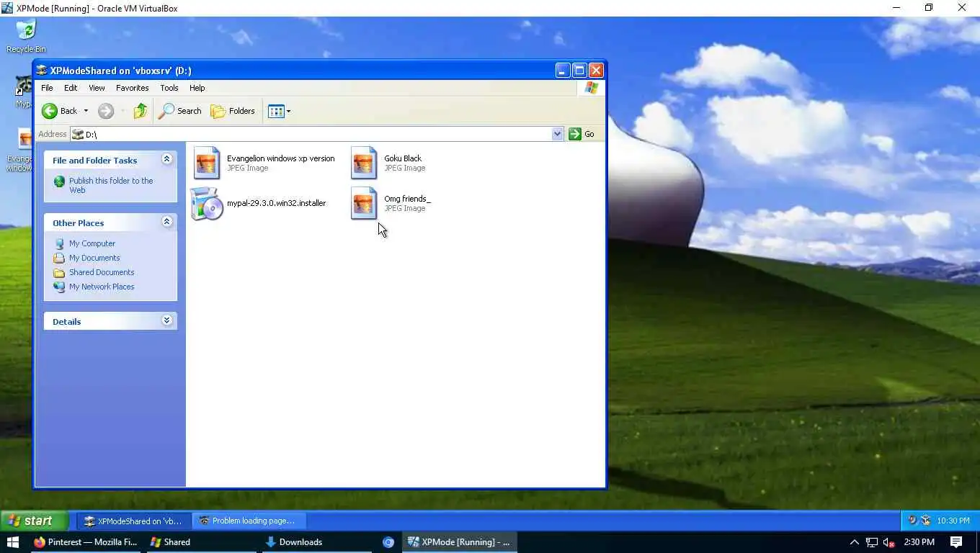Click the VirtualBox window title icon
Screen dimensions: 980x553
click(x=7, y=8)
